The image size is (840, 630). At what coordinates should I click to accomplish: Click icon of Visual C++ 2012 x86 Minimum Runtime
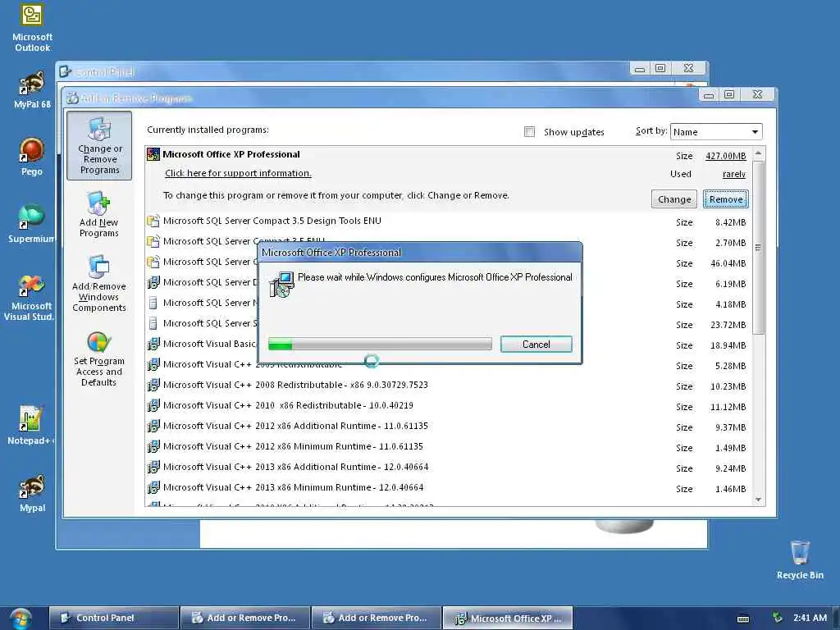click(153, 446)
